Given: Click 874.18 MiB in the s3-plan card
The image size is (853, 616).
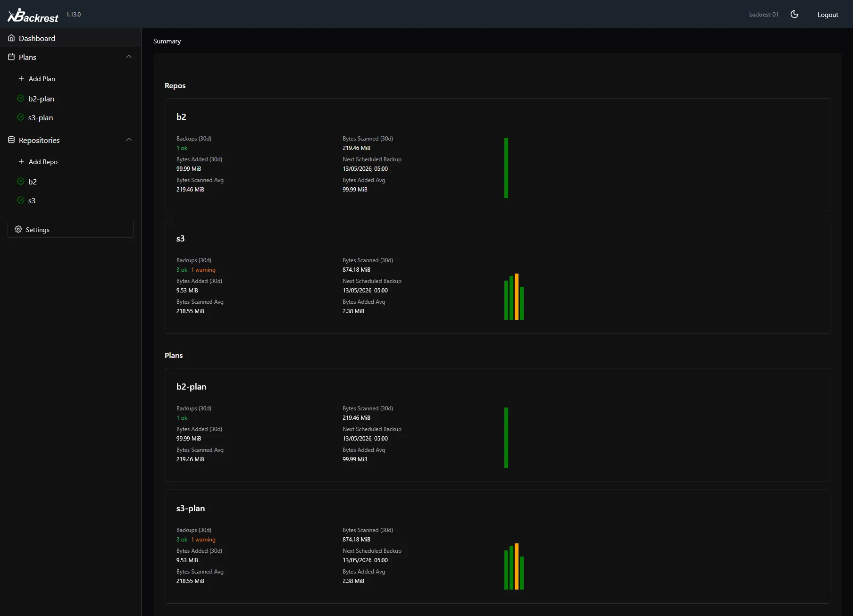Looking at the screenshot, I should click(x=357, y=540).
